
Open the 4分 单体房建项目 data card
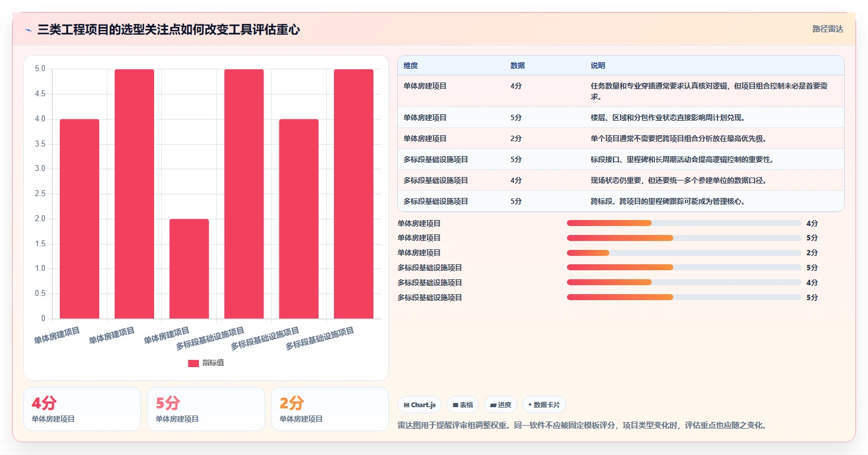[x=82, y=409]
